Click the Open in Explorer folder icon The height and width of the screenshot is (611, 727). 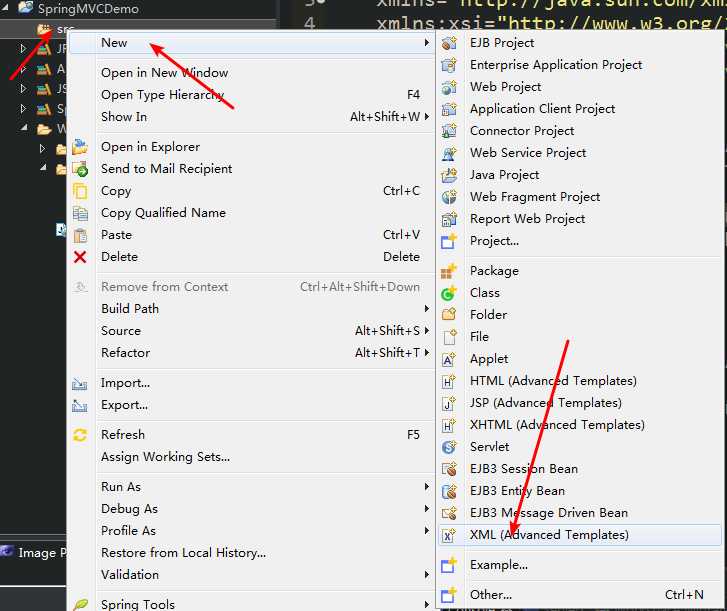(x=80, y=147)
